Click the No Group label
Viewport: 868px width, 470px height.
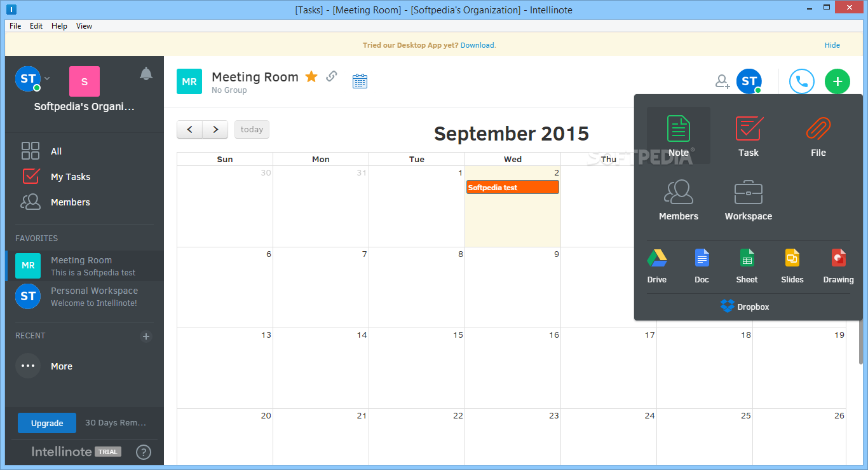229,90
